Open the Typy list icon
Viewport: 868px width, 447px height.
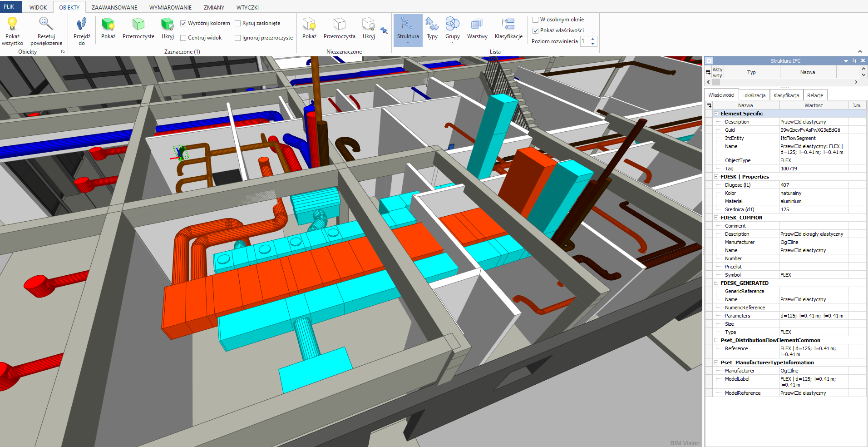pyautogui.click(x=432, y=24)
